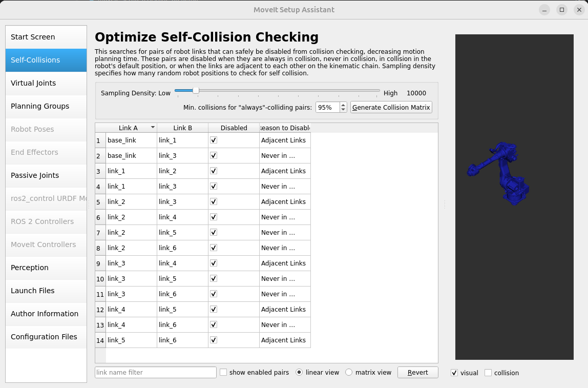The height and width of the screenshot is (388, 588).
Task: Select Link A cell in row 12
Action: pyautogui.click(x=131, y=310)
